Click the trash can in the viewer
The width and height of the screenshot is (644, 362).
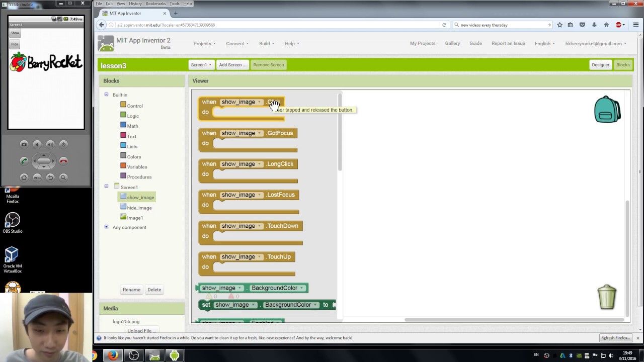pos(607,297)
